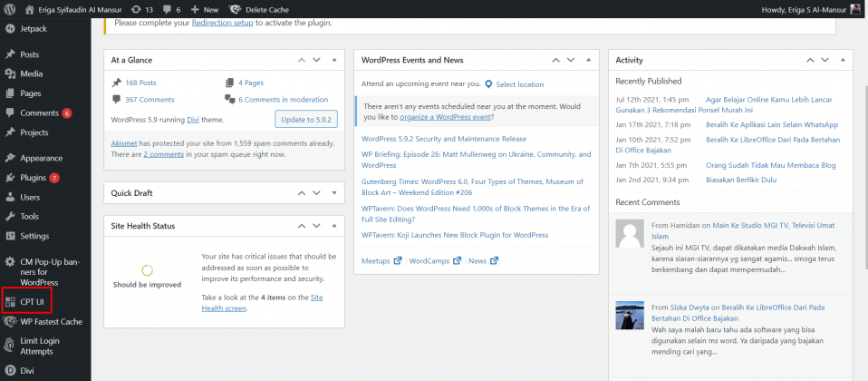Screen dimensions: 868x381
Task: Collapse the Site Health Status panel
Action: (x=334, y=226)
